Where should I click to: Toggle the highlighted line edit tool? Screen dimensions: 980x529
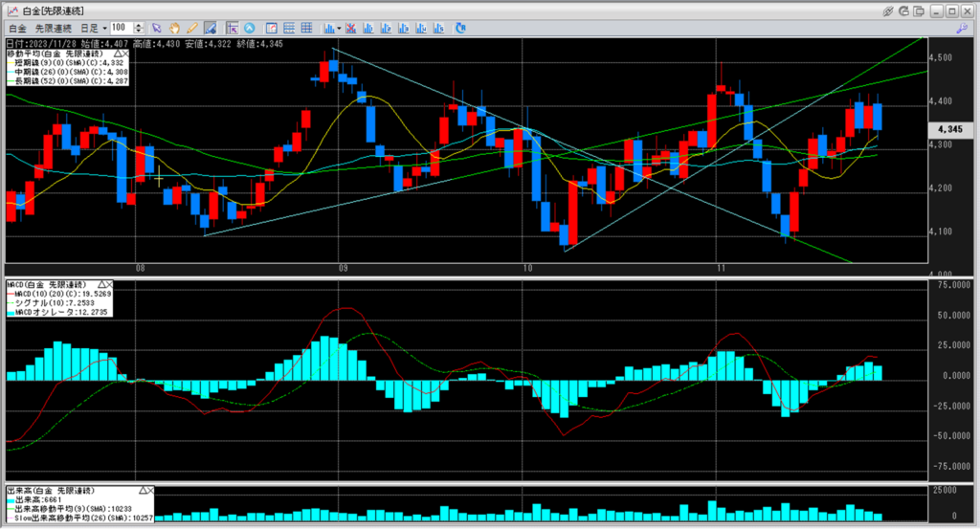coord(211,28)
